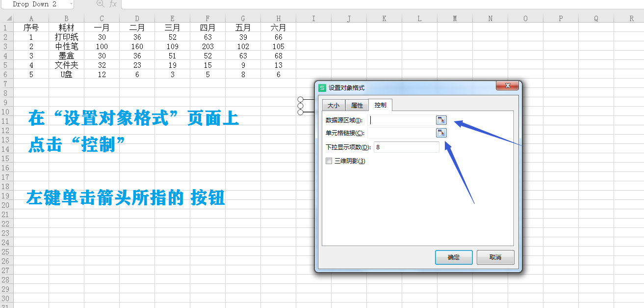Click cell with value 105

coord(278,46)
